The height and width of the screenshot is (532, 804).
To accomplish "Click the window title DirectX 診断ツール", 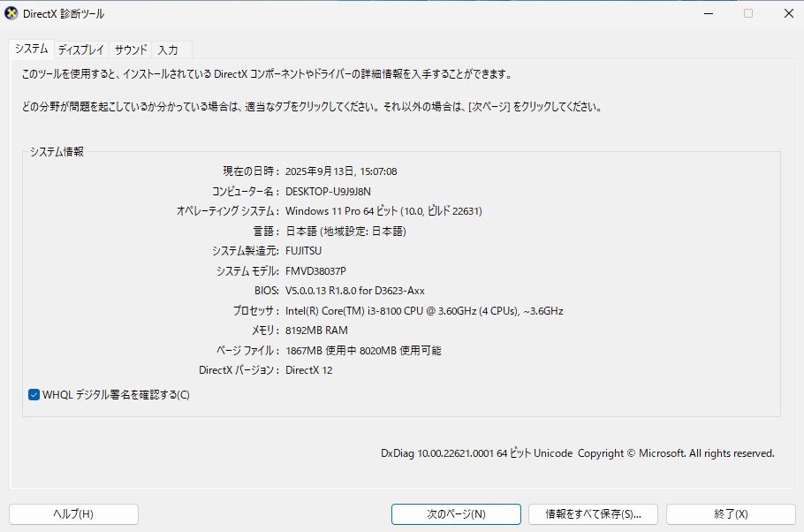I will tap(64, 14).
